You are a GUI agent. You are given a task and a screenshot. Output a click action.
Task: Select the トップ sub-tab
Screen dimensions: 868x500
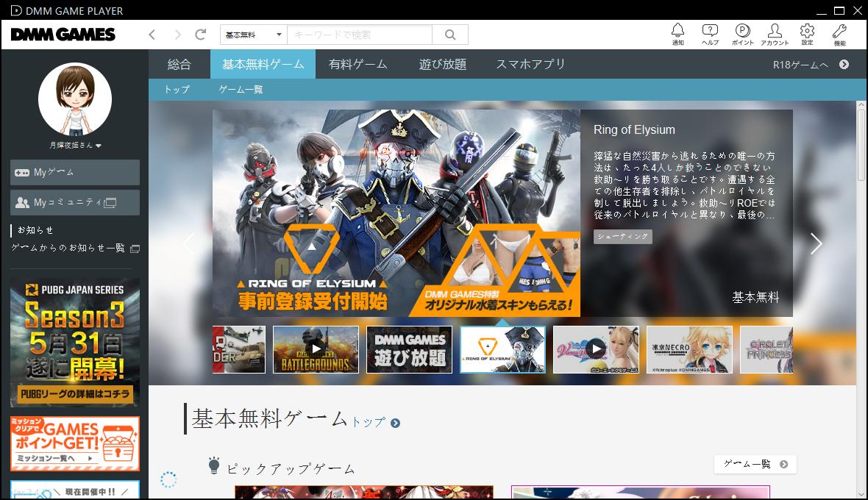pos(177,89)
